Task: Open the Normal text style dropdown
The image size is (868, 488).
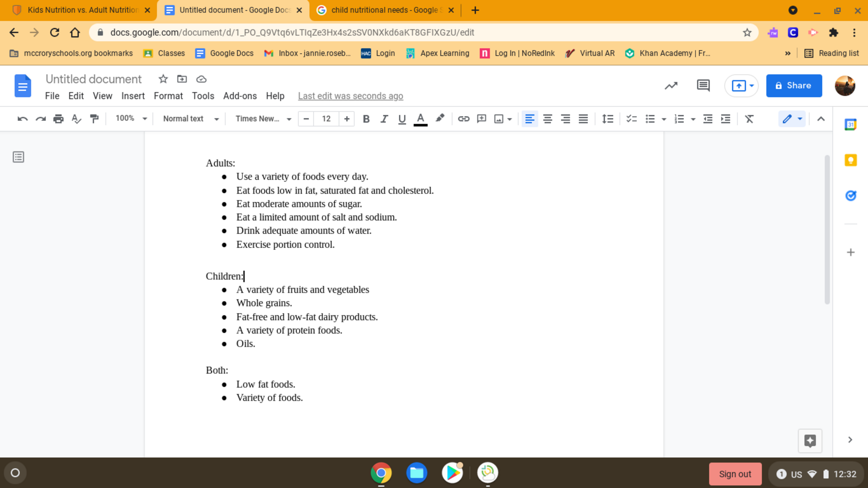Action: point(190,119)
